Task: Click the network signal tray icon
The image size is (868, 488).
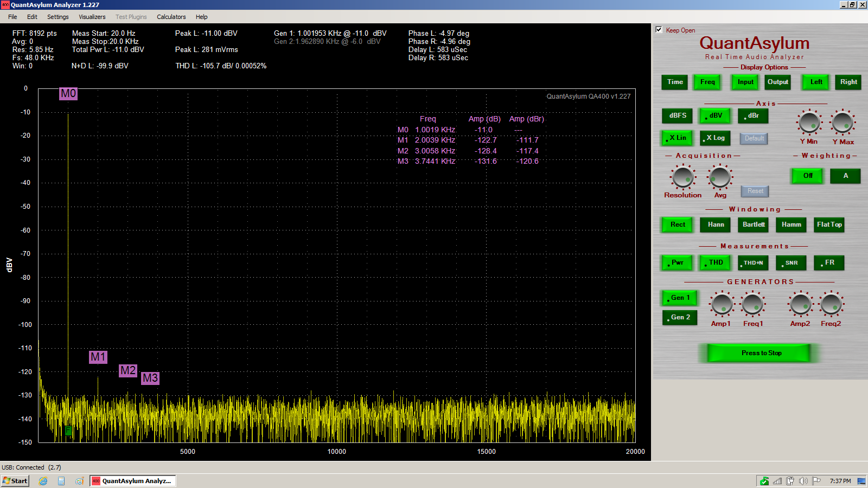Action: (x=777, y=481)
